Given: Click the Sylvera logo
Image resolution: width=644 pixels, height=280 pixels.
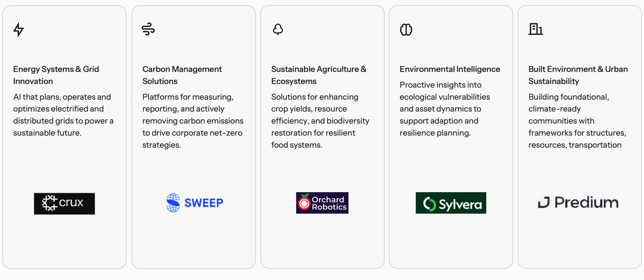Looking at the screenshot, I should [x=451, y=203].
